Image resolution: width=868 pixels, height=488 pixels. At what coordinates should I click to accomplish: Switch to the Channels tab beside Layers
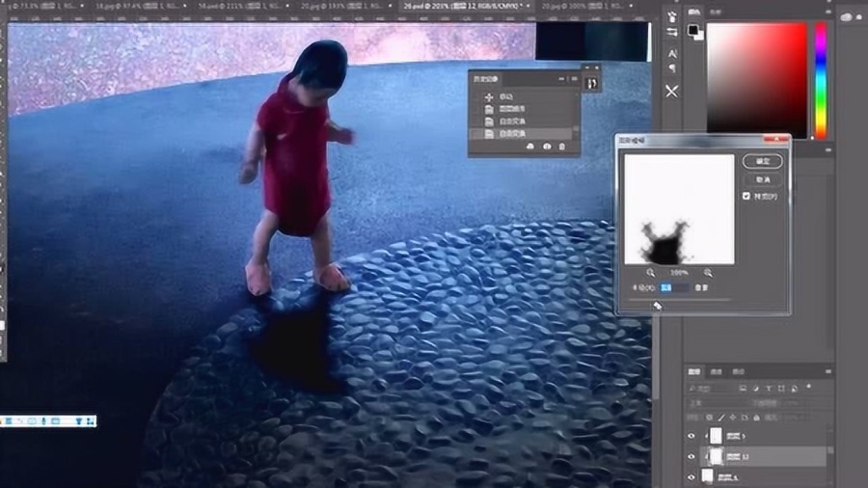[716, 372]
